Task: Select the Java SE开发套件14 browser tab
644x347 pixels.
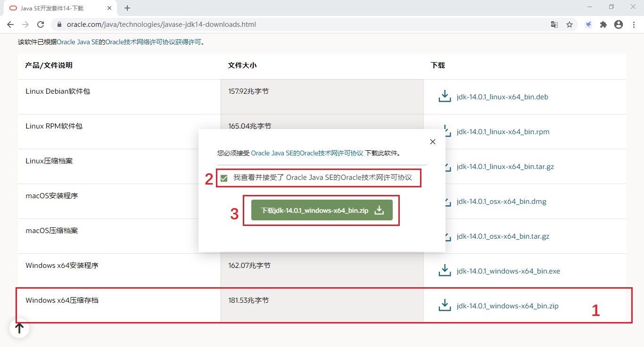Action: click(x=60, y=8)
